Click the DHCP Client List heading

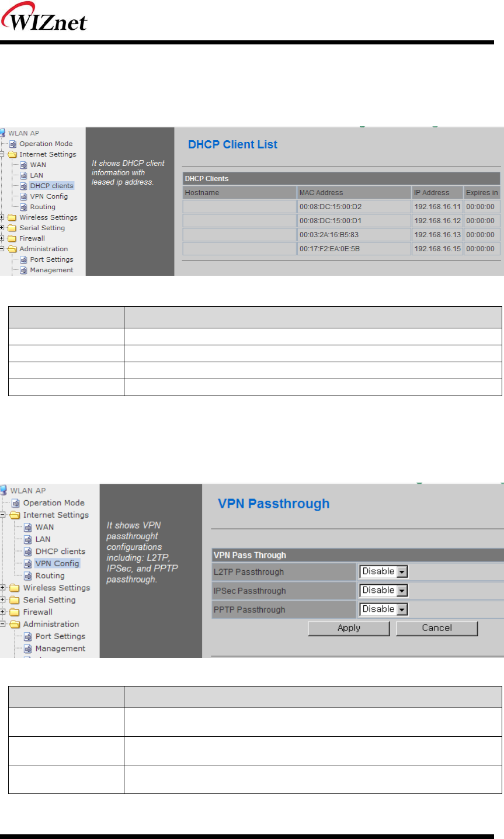[232, 145]
